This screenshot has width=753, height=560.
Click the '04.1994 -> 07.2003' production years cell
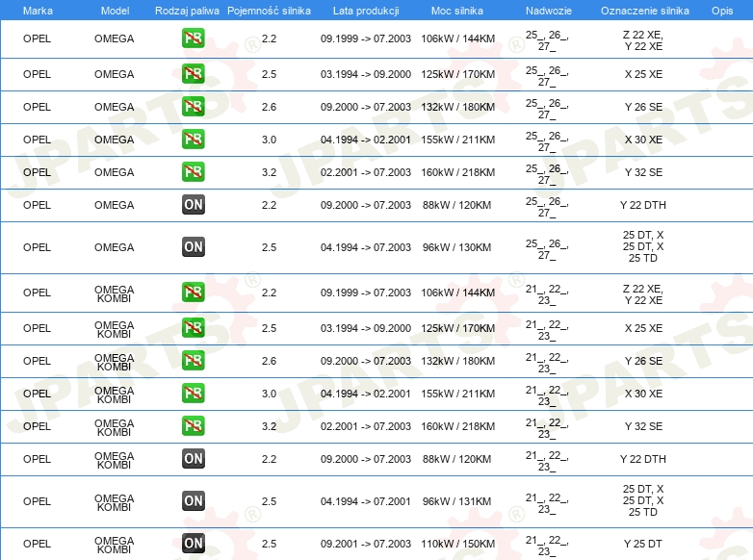[366, 247]
